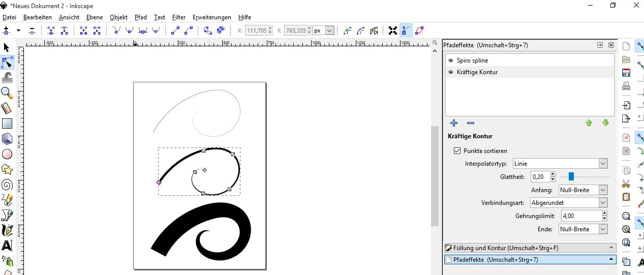Select the zoom magnifier tool

pos(7,93)
